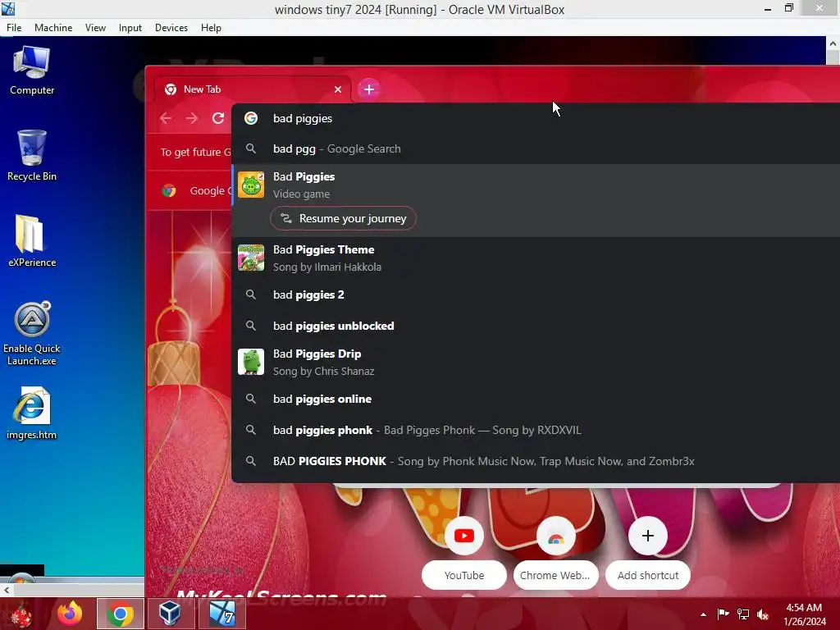
Task: Select 'BAD PIGGIES PHONK' Phonk Music Now suggestion
Action: coord(536,461)
